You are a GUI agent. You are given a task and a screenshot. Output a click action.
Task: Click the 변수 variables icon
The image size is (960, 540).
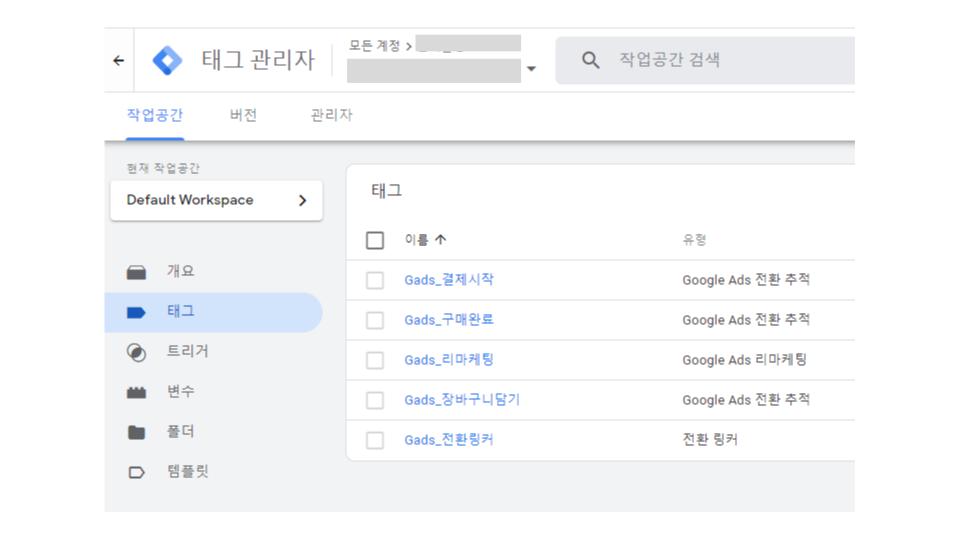(137, 392)
